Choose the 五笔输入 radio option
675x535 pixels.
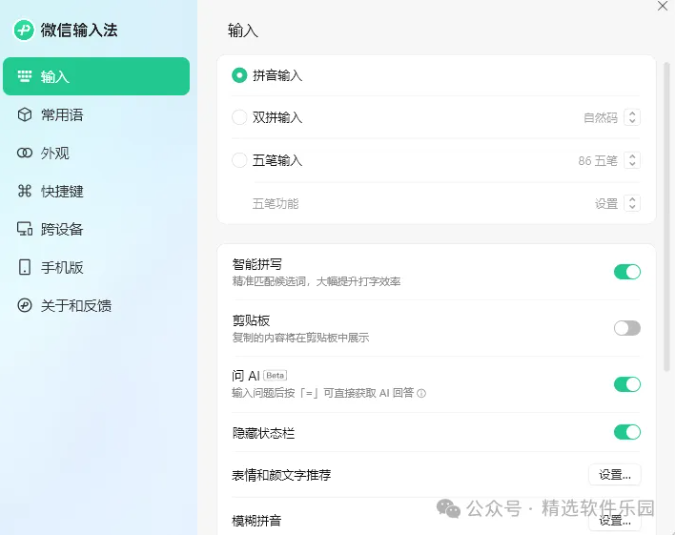point(239,160)
